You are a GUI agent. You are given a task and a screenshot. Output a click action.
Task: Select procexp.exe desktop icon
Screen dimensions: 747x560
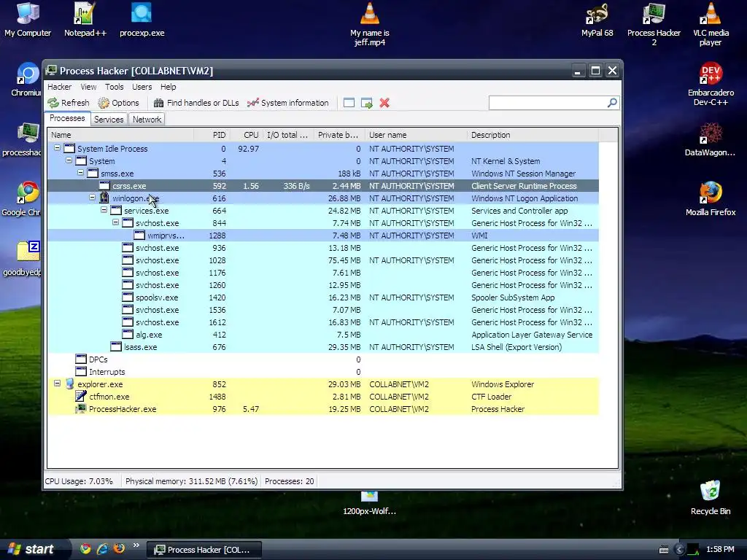pyautogui.click(x=142, y=20)
